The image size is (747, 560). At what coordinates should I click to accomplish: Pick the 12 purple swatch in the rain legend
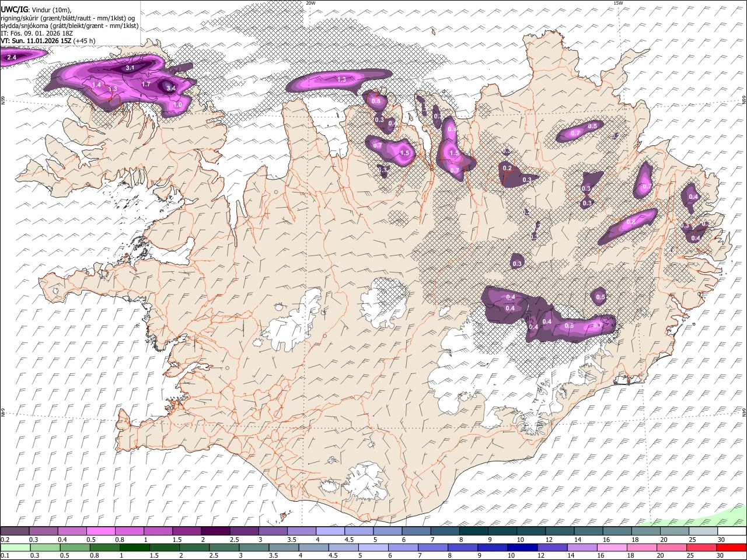point(551,547)
